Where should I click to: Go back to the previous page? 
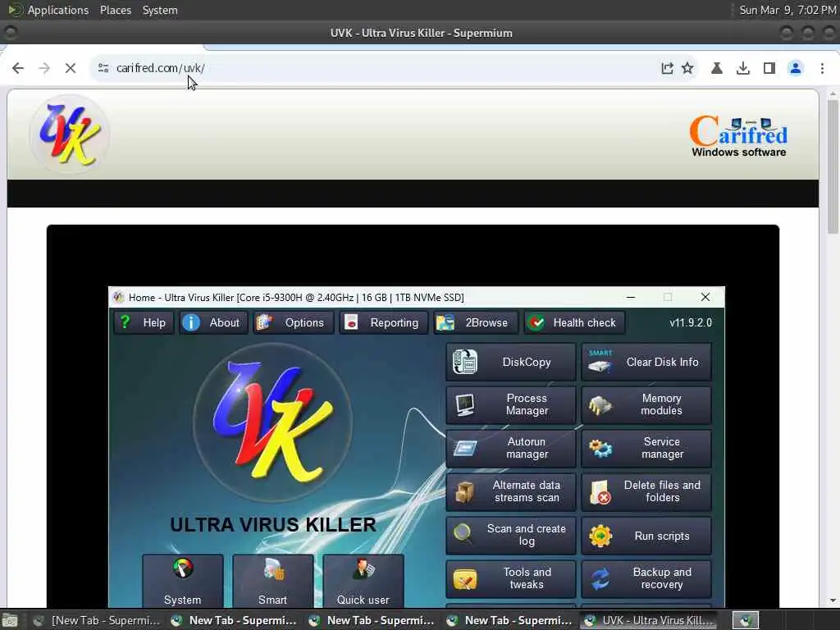click(18, 68)
